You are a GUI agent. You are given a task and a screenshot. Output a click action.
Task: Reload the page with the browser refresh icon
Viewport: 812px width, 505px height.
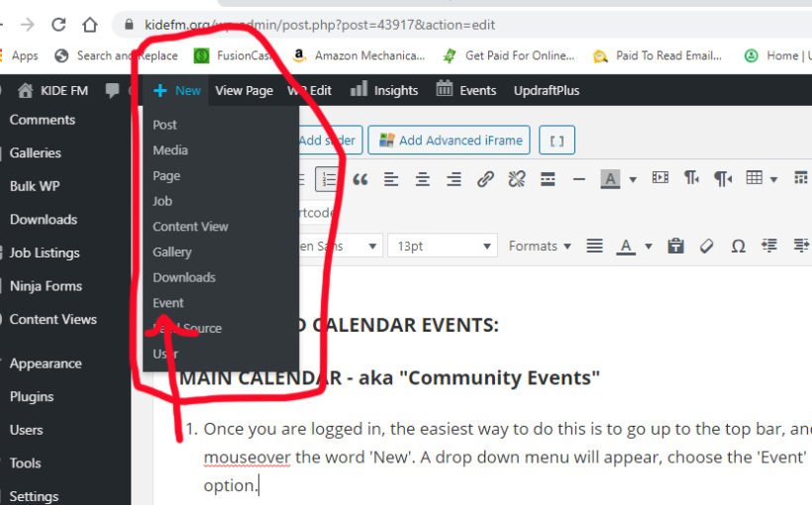pos(58,25)
